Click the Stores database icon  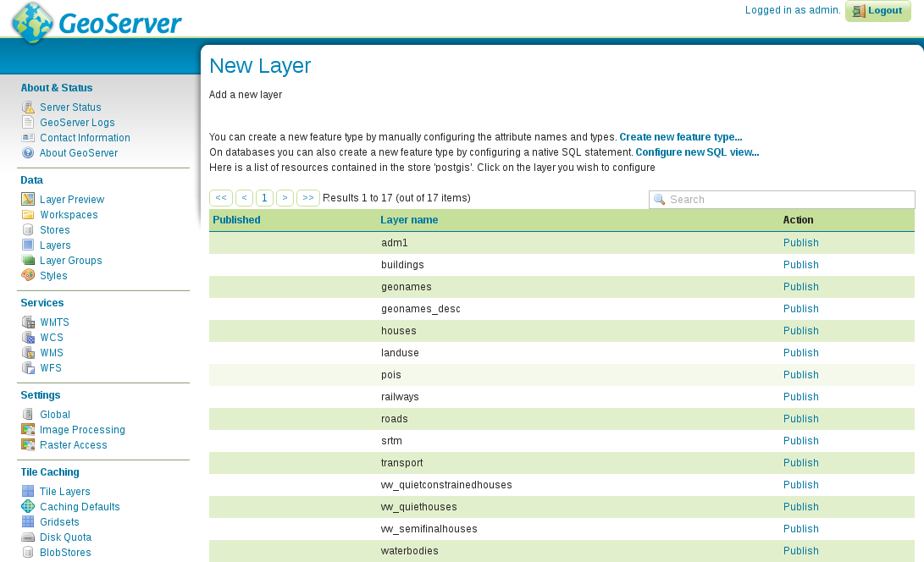[x=28, y=229]
